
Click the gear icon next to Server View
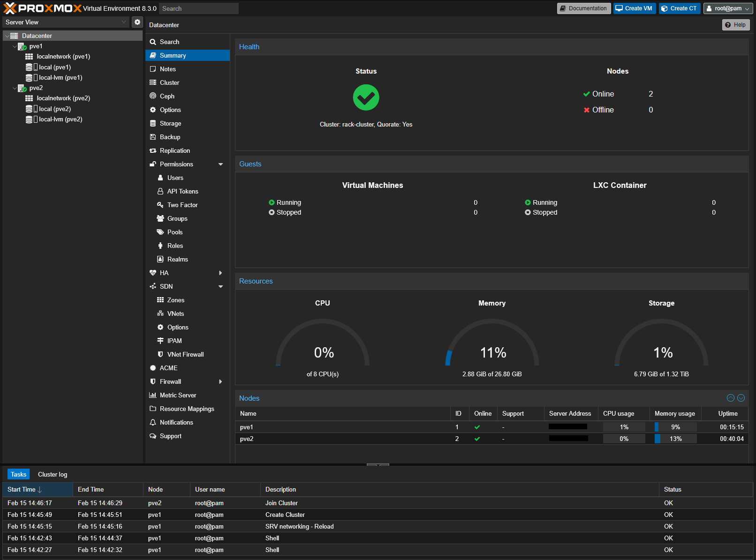137,22
